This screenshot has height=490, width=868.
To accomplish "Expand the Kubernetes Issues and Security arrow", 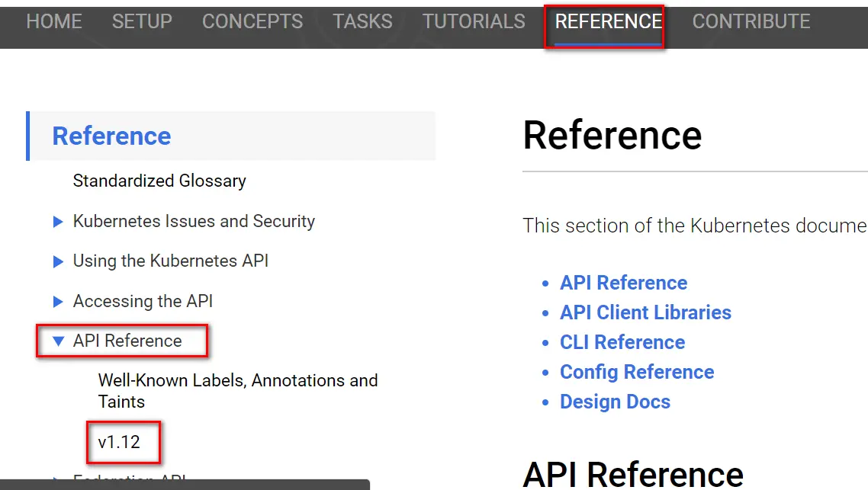I will click(x=58, y=222).
